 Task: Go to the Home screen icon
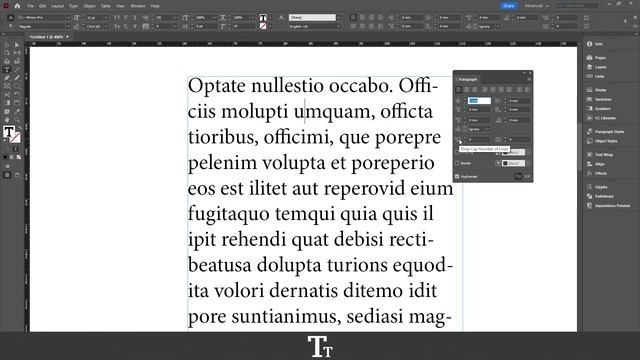tap(17, 6)
